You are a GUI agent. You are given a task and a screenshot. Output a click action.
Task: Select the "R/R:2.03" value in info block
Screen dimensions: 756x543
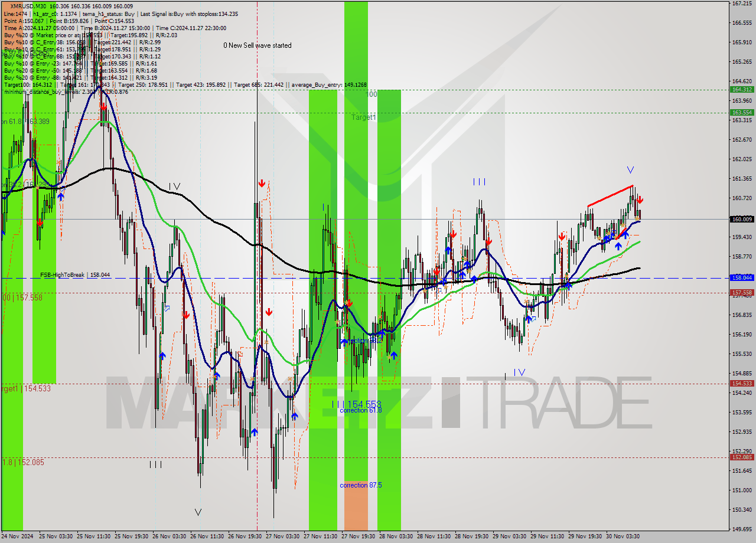click(x=167, y=35)
